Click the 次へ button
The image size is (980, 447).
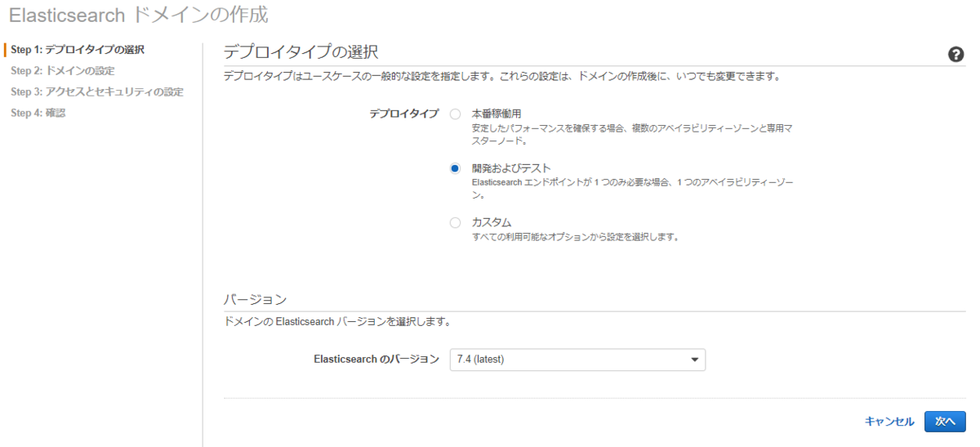[x=945, y=421]
